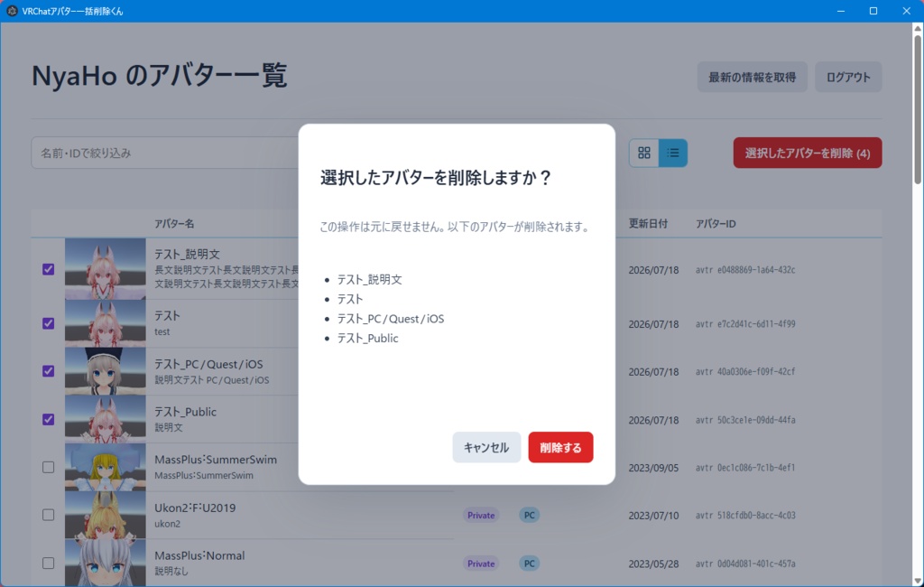Click dialog title 選択したアバターを削除しますか？
Screen dimensions: 924x587
point(436,178)
